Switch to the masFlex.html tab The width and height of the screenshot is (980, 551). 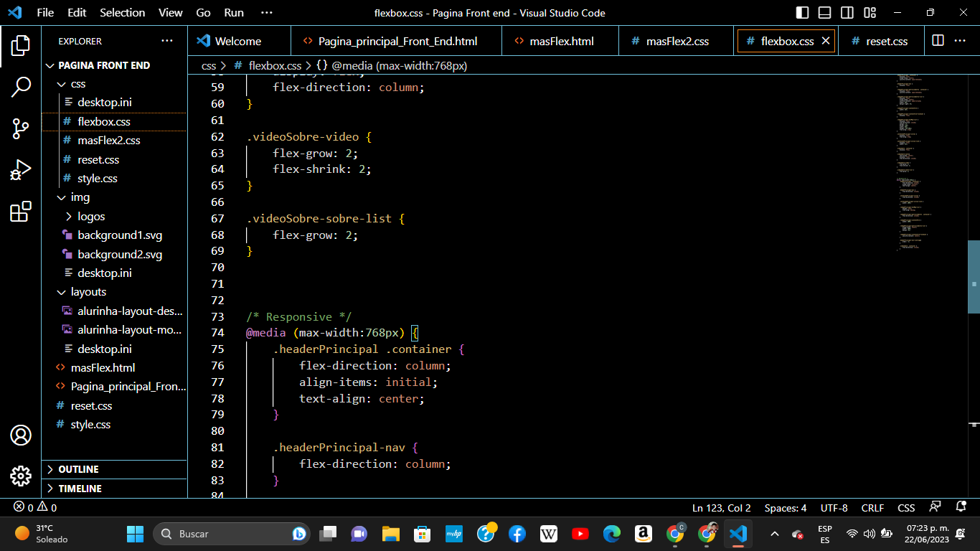pyautogui.click(x=560, y=41)
